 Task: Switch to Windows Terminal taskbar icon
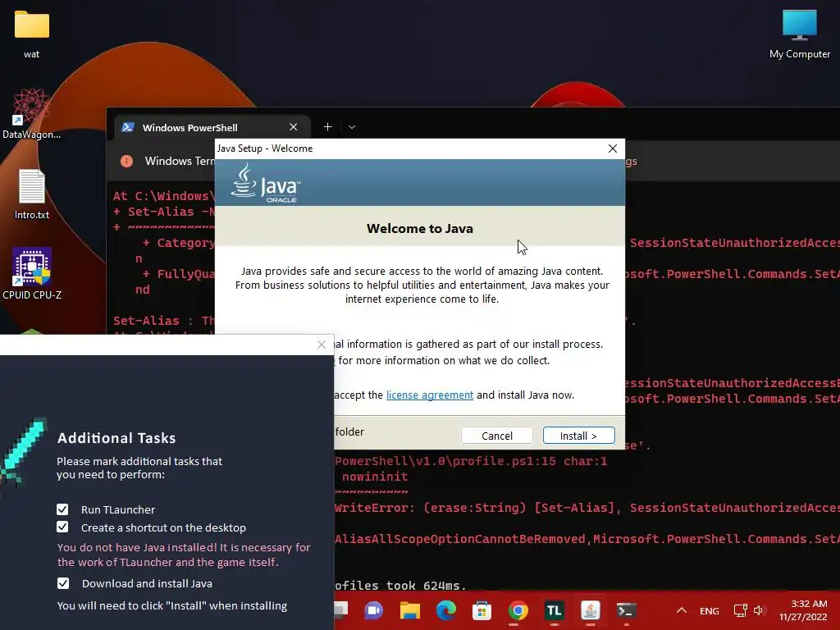(626, 610)
